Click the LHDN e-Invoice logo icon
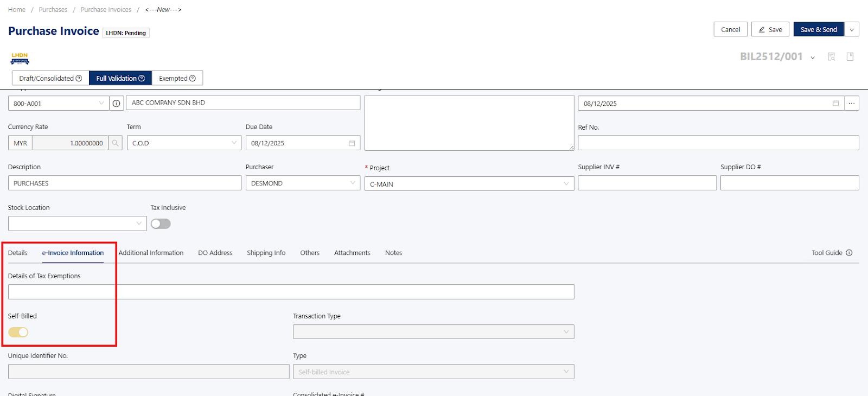The image size is (868, 396). point(20,59)
